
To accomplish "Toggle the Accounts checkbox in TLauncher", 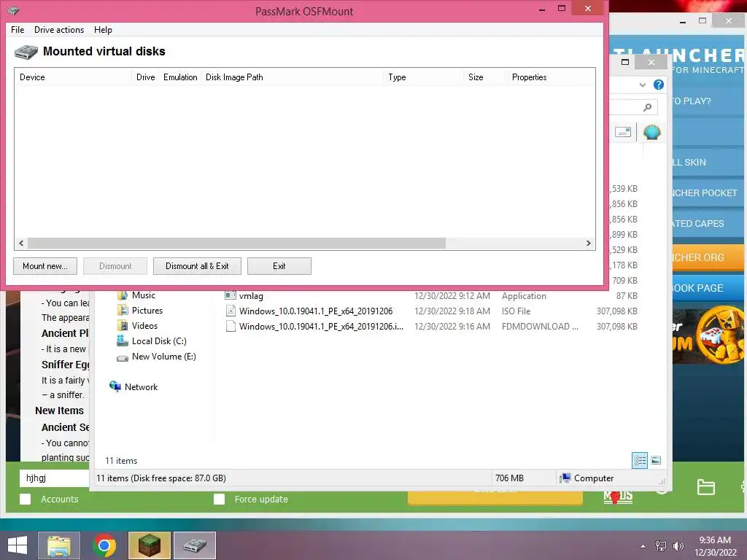I will point(26,499).
